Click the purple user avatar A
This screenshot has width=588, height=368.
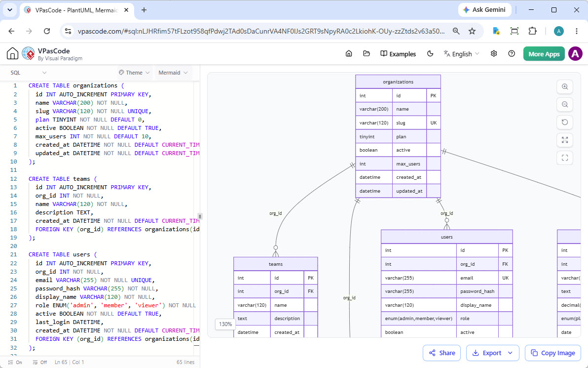[575, 54]
